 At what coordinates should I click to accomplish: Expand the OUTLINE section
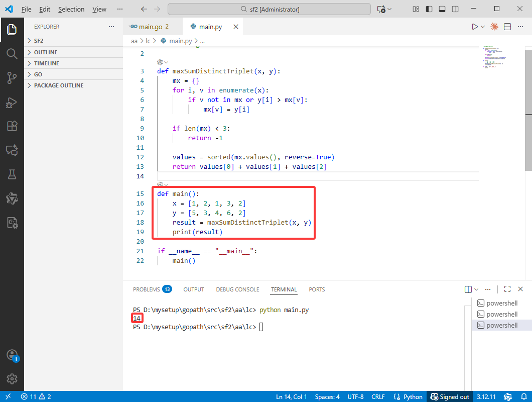[73, 52]
